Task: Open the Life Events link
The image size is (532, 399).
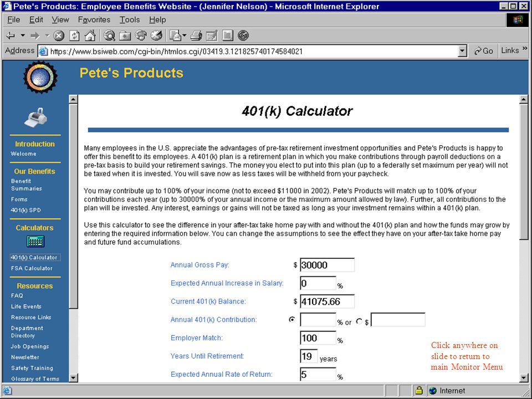Action: click(x=26, y=306)
